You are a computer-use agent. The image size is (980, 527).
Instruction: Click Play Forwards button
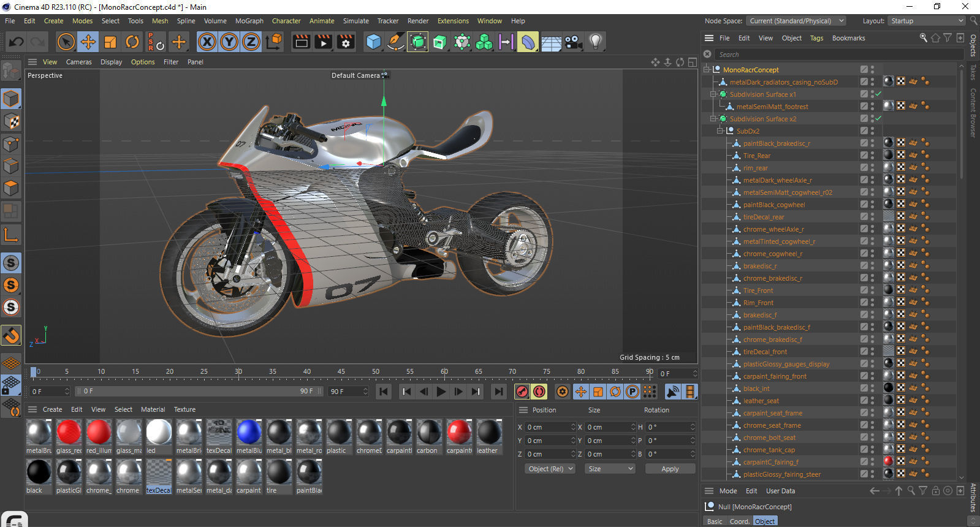click(x=441, y=392)
